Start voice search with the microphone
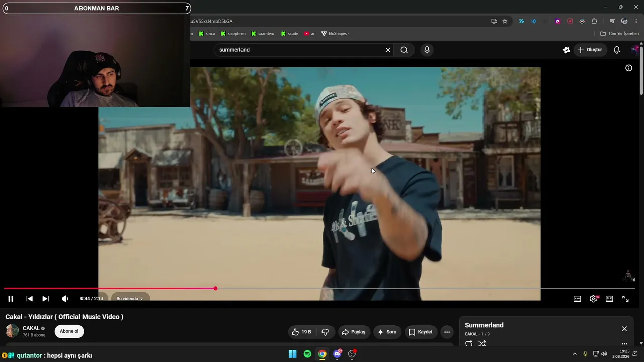Screen dimensions: 644x362 (427, 50)
